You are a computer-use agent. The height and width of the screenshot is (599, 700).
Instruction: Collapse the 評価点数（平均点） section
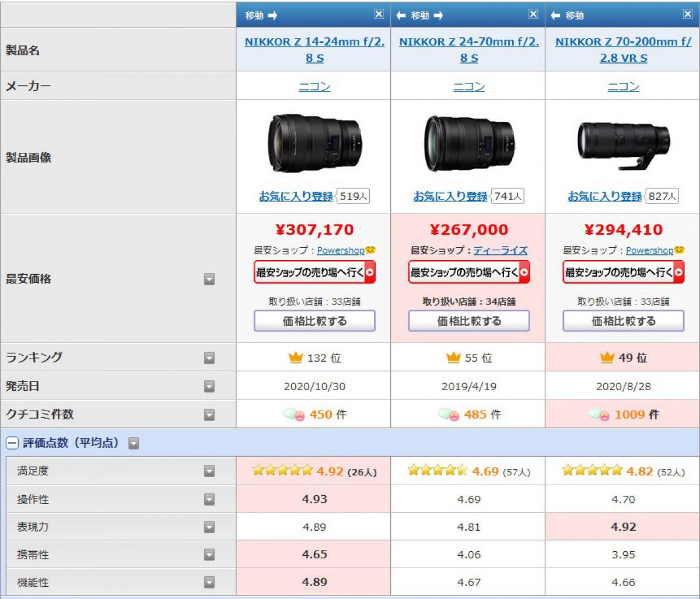click(x=11, y=443)
